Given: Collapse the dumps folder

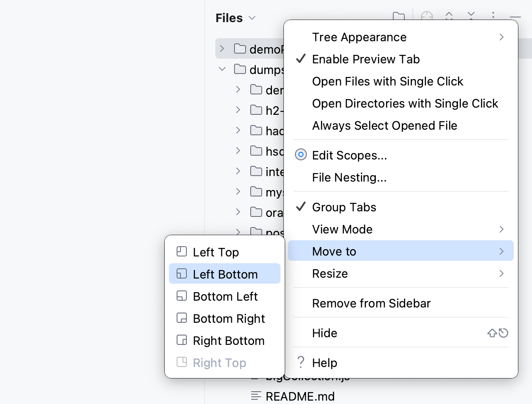Looking at the screenshot, I should [222, 69].
